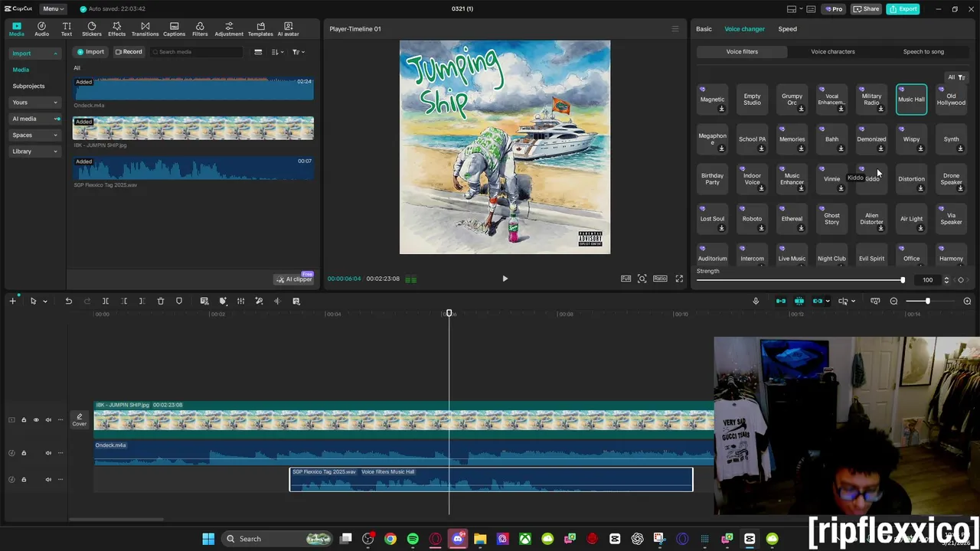Select Subprojects in the sidebar
980x551 pixels.
pyautogui.click(x=28, y=86)
